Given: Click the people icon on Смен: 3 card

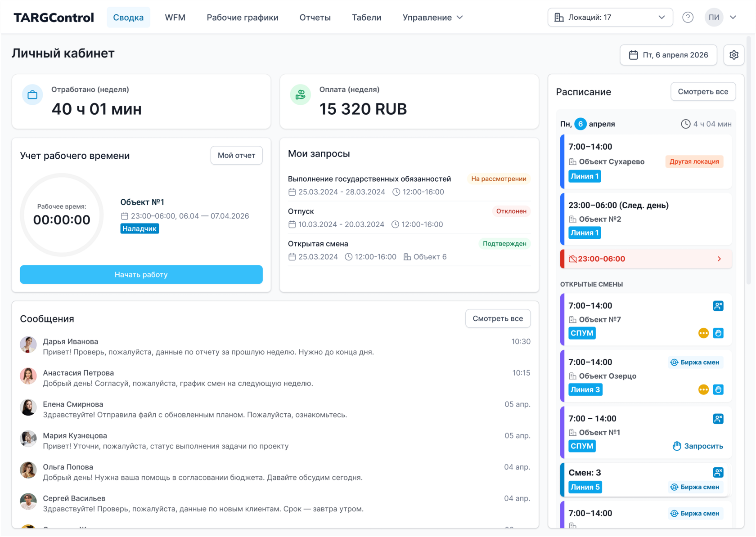Looking at the screenshot, I should (718, 472).
